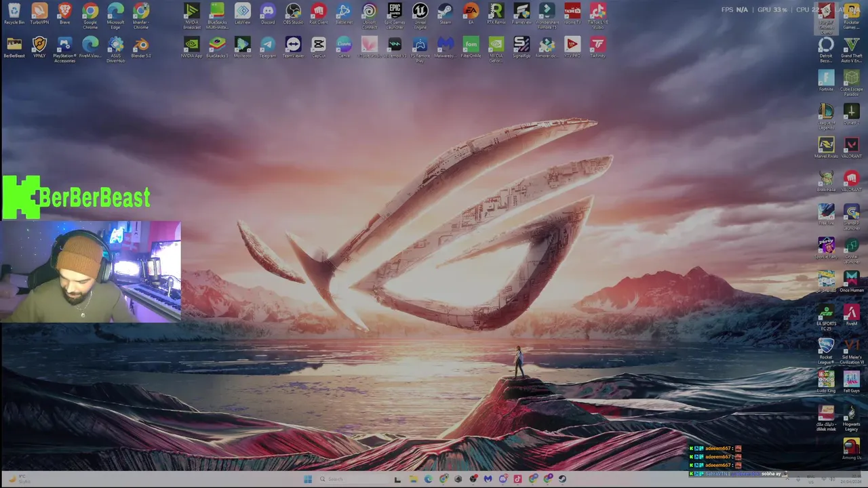Open Sid Meier's Civilization VI icon
Viewport: 868px width, 488px height.
tap(851, 351)
